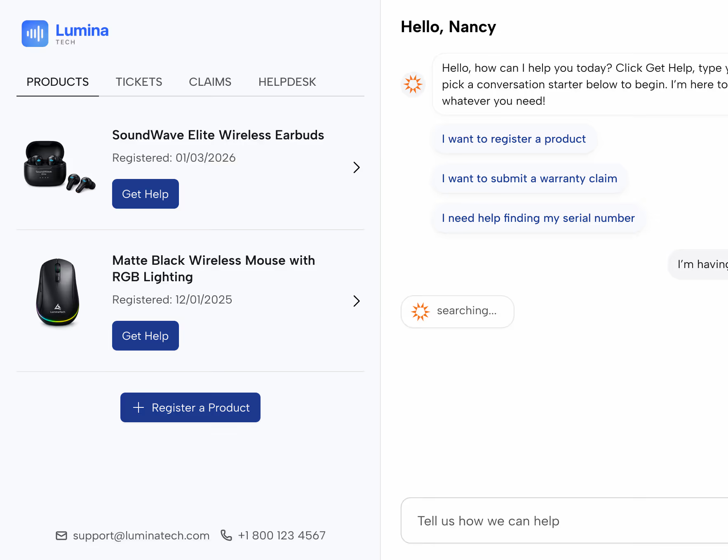Switch to the CLAIMS tab
The height and width of the screenshot is (560, 728).
[x=210, y=82]
